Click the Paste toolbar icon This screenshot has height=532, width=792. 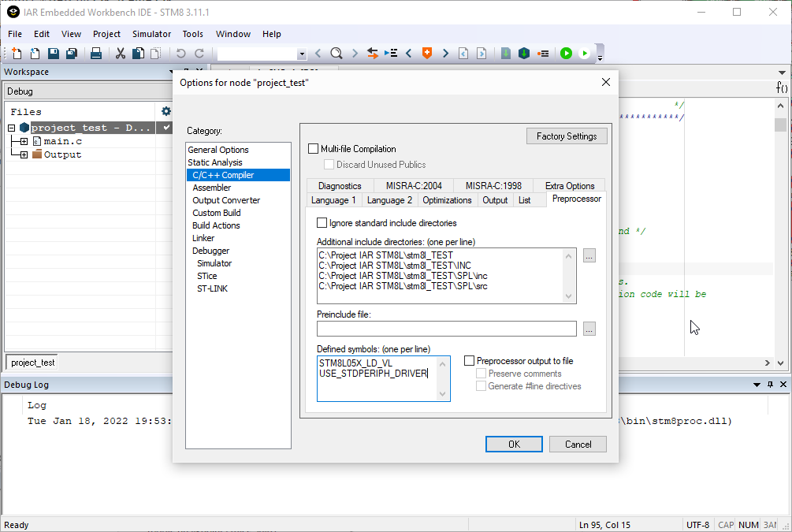pos(155,53)
